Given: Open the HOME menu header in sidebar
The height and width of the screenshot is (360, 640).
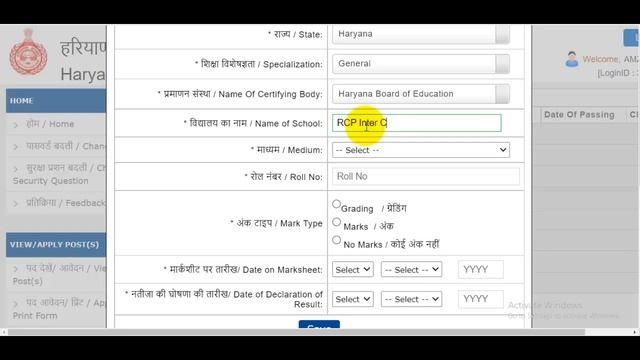Looking at the screenshot, I should pyautogui.click(x=56, y=100).
